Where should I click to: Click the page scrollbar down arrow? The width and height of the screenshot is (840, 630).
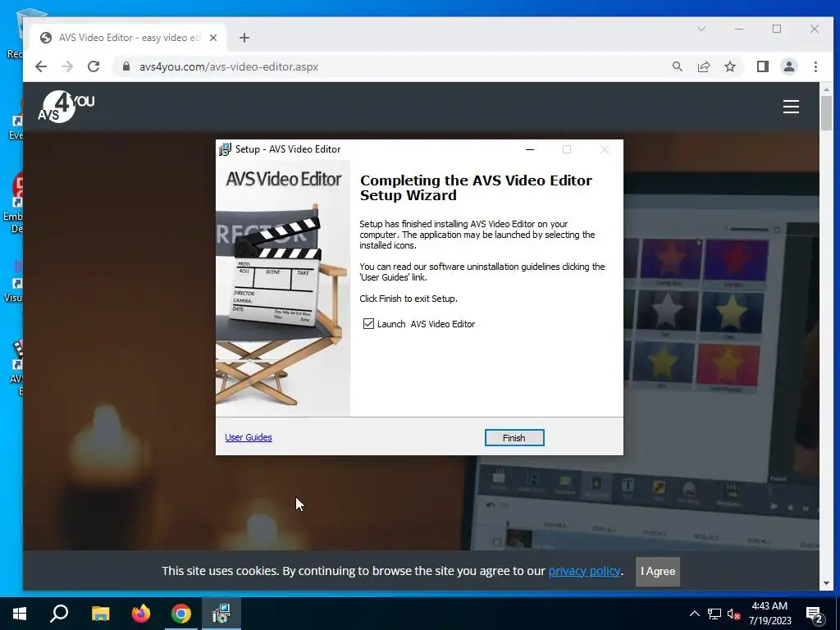pos(825,583)
